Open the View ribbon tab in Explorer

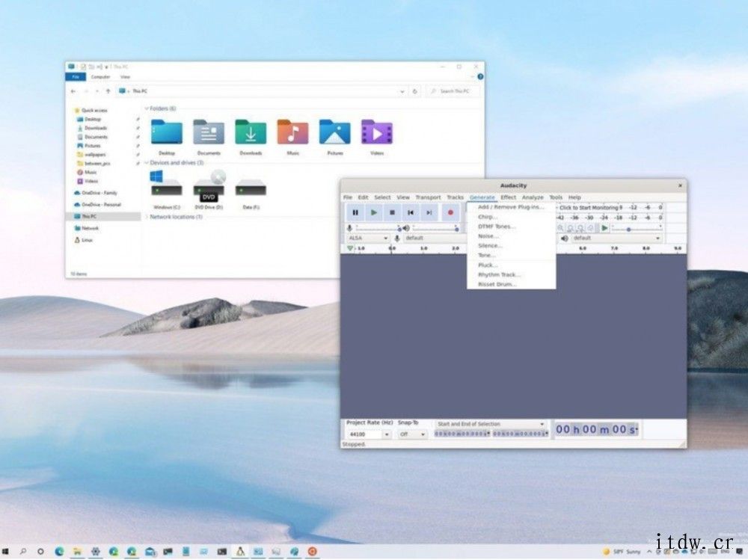[x=125, y=77]
